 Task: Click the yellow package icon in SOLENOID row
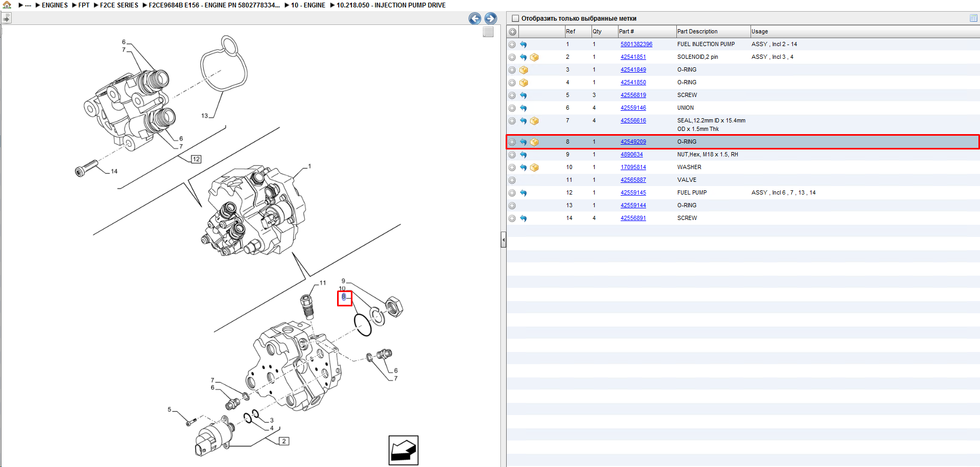click(x=534, y=57)
